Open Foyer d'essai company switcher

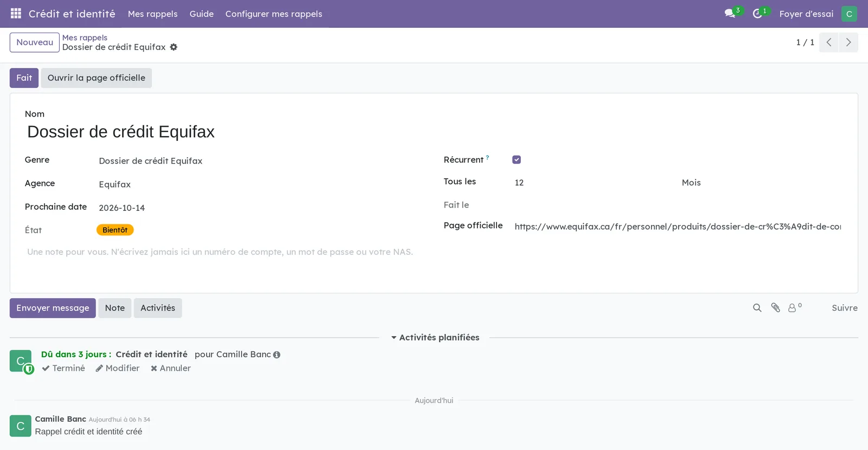(806, 14)
